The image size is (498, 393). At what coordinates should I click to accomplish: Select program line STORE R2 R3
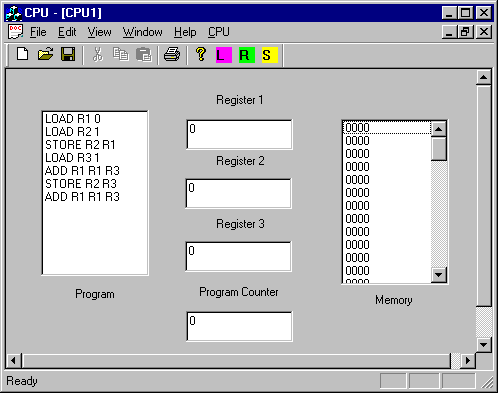pos(95,184)
